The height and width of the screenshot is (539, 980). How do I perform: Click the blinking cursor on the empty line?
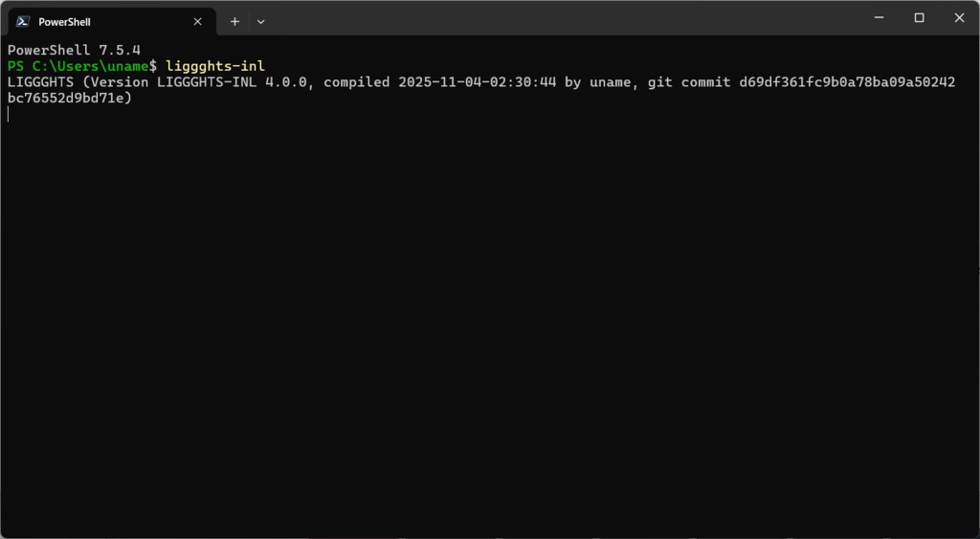click(x=9, y=114)
